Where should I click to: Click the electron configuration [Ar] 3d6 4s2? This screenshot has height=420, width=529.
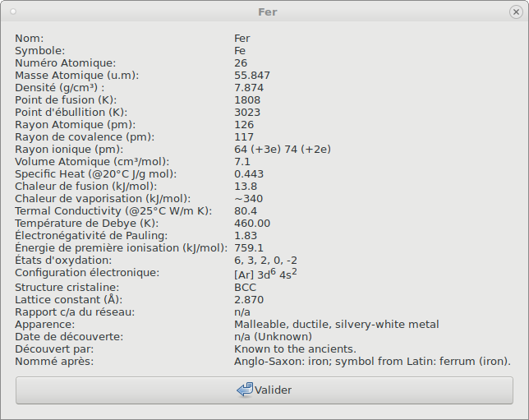pyautogui.click(x=265, y=275)
